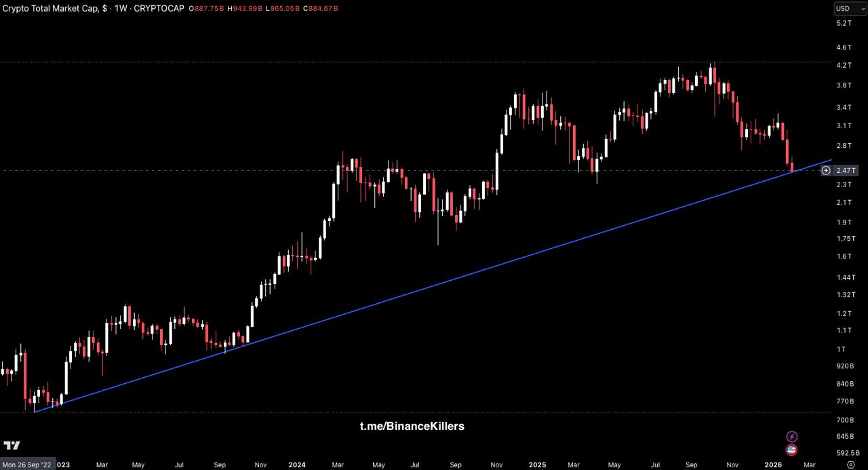The image size is (868, 470).
Task: Click the CRYPTOCAP source label
Action: click(161, 8)
